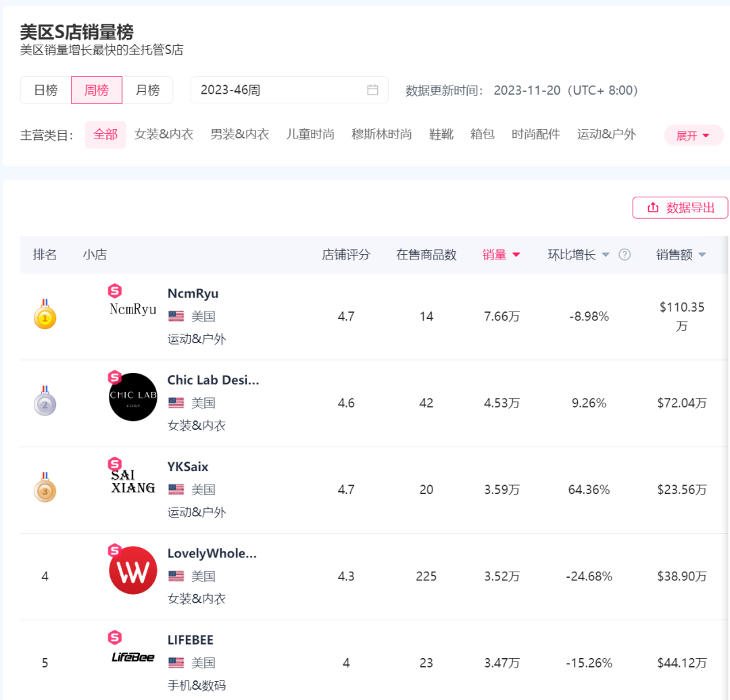Click the red W avatar of LovelyWhole shop
This screenshot has width=730, height=700.
(x=132, y=570)
